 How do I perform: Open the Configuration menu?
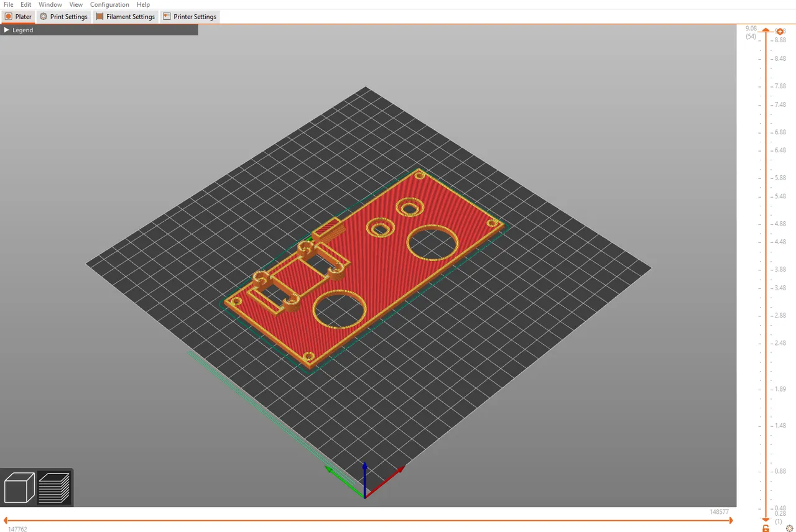pyautogui.click(x=109, y=4)
